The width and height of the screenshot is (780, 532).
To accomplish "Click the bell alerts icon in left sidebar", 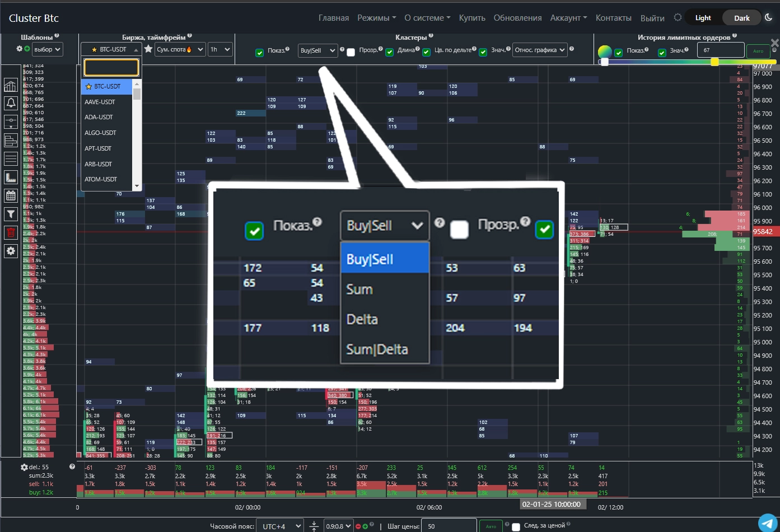I will tap(11, 103).
